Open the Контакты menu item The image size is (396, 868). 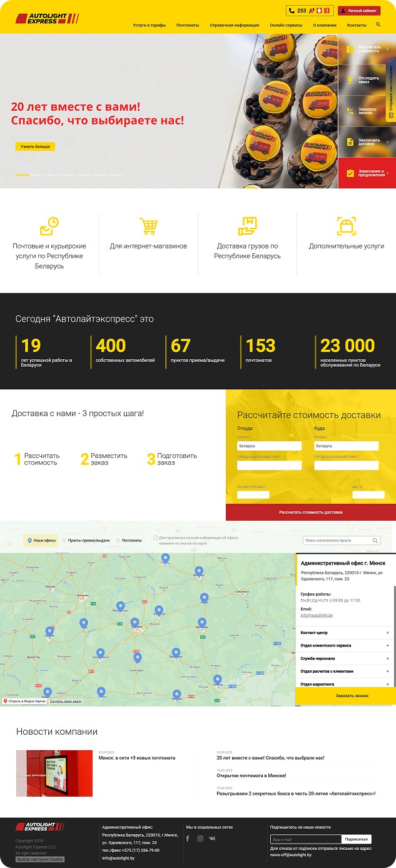(x=357, y=25)
